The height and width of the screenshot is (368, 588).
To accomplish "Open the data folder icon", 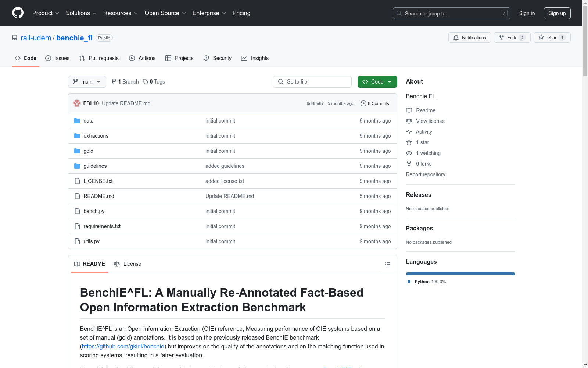I will (x=77, y=121).
